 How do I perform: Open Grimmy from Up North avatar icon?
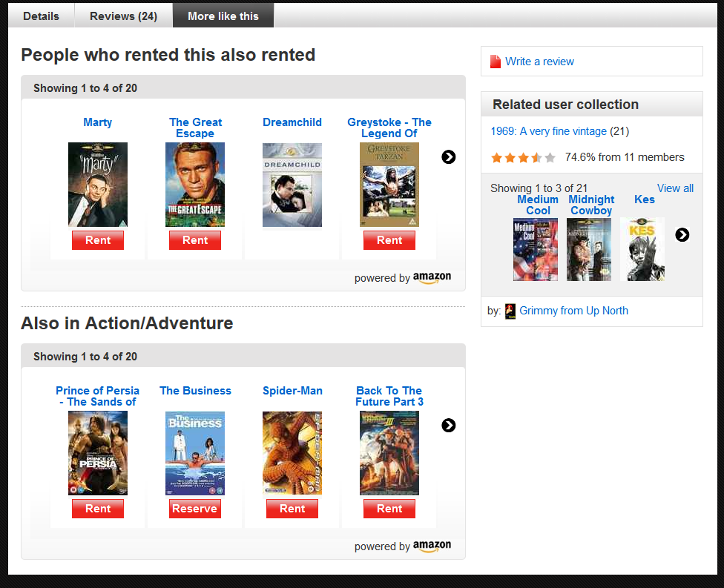pos(510,311)
